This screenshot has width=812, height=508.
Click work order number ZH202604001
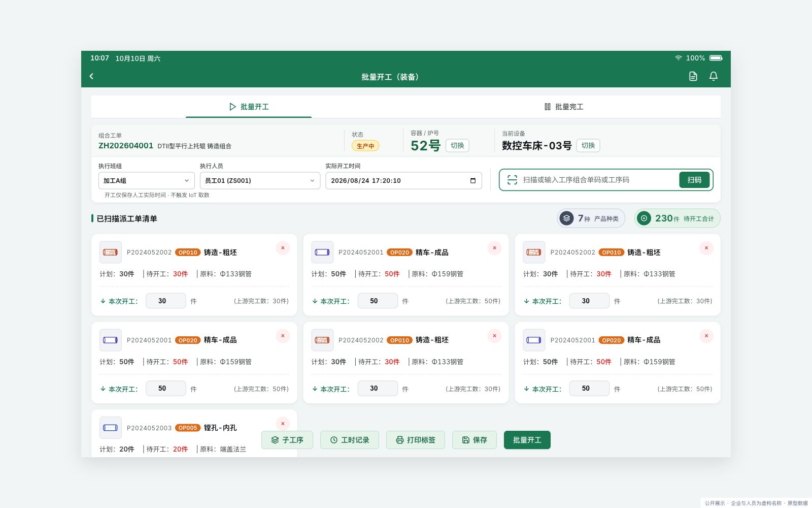(126, 146)
